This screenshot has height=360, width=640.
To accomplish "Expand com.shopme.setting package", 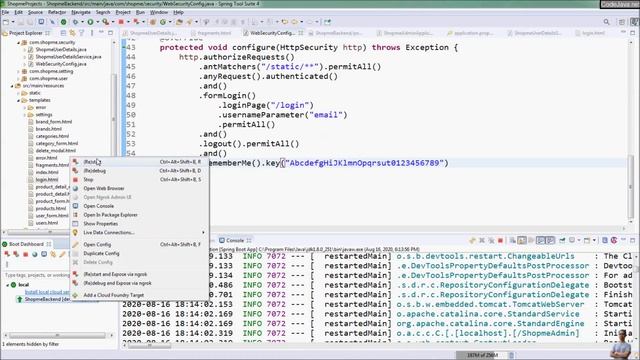I will click(18, 71).
